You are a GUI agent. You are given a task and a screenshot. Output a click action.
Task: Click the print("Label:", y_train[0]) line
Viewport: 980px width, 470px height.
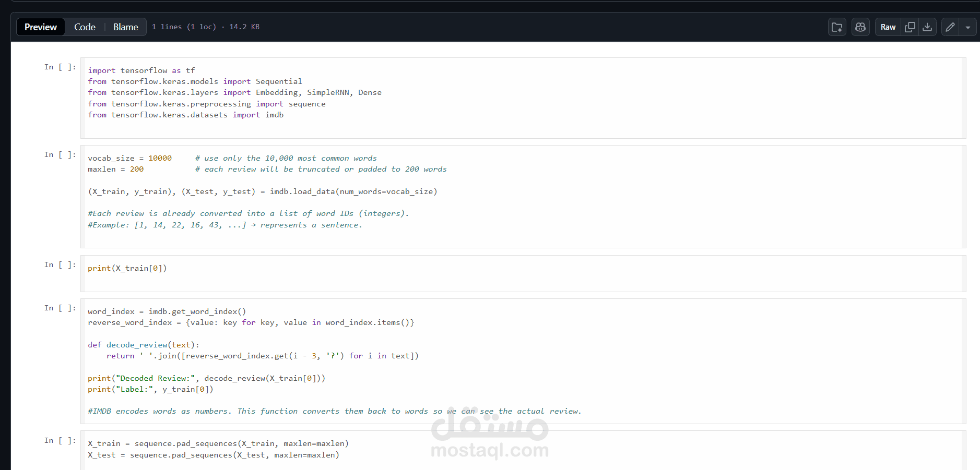[150, 389]
